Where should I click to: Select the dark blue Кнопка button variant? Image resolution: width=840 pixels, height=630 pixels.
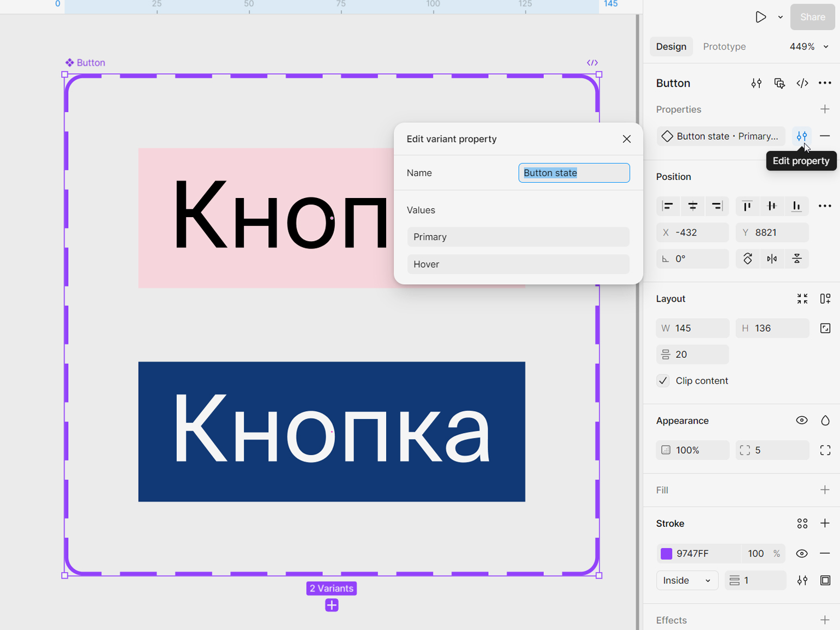tap(332, 431)
